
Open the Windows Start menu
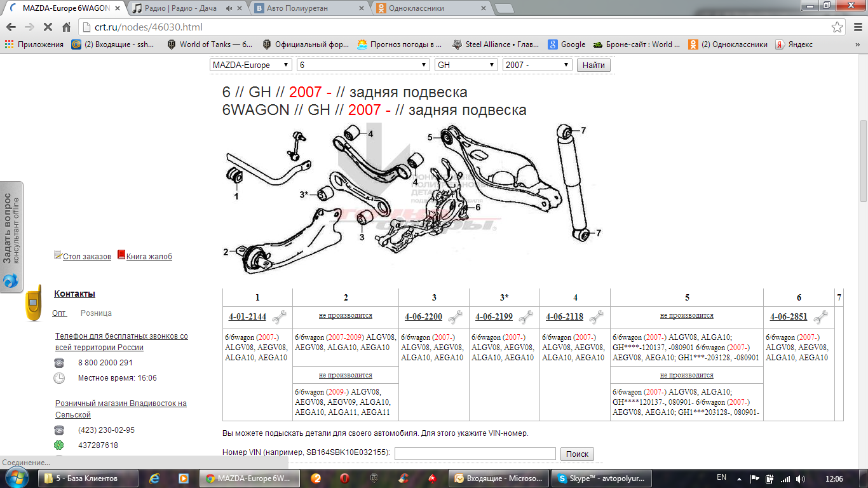click(x=17, y=478)
